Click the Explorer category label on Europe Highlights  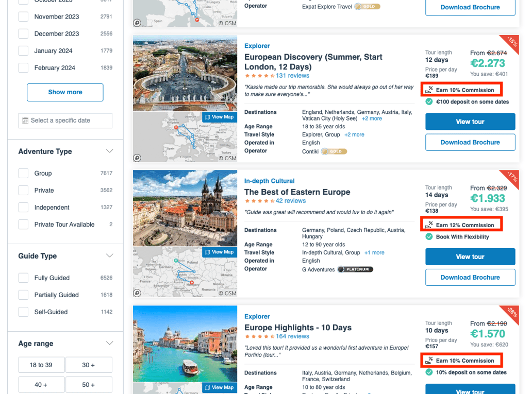(257, 316)
